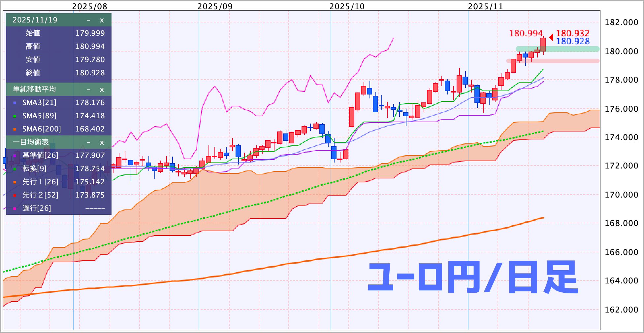Click the 2025/10 date axis label
The height and width of the screenshot is (333, 644).
tap(347, 6)
